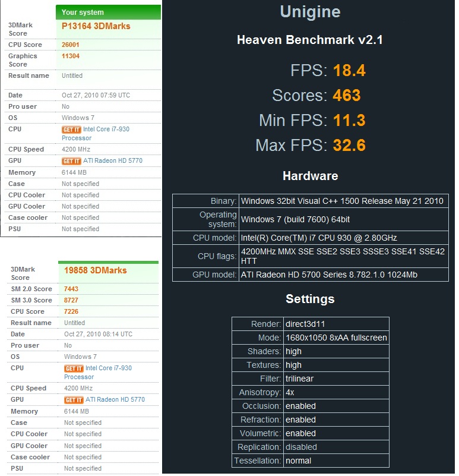
Task: Select CPU Score value 7226
Action: pyautogui.click(x=71, y=311)
